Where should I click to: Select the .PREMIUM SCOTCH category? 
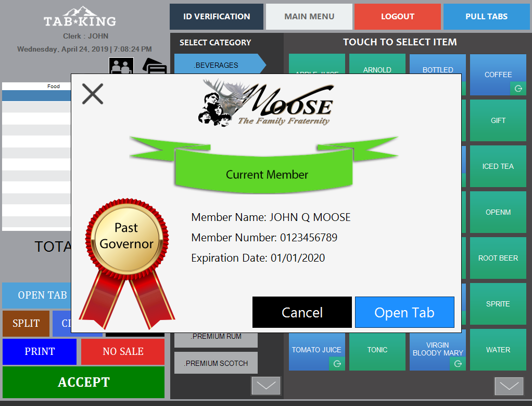(x=216, y=363)
